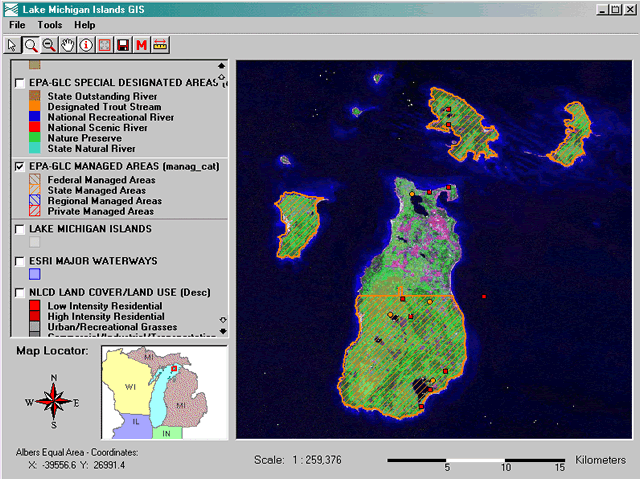Click High Intensity Residential swatch
Image resolution: width=640 pixels, height=479 pixels.
click(35, 316)
